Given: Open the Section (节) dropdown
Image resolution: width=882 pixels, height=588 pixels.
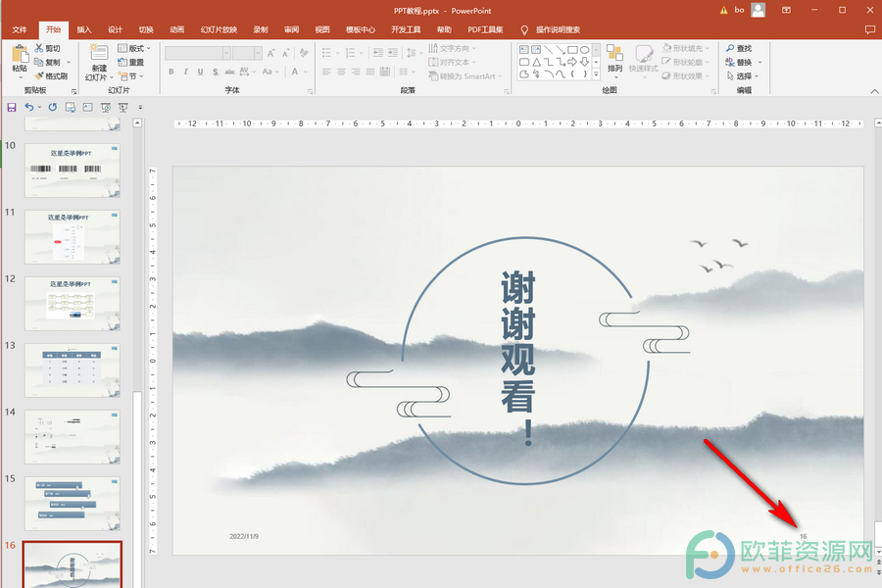Looking at the screenshot, I should [130, 76].
